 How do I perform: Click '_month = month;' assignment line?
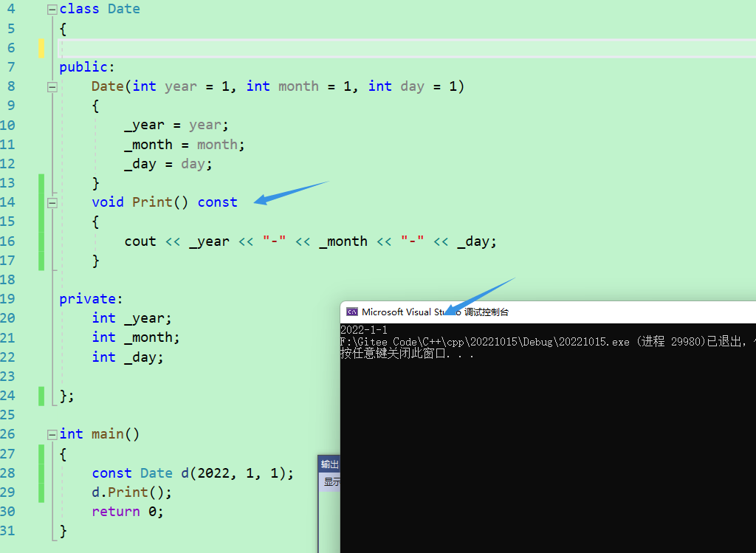(x=184, y=145)
